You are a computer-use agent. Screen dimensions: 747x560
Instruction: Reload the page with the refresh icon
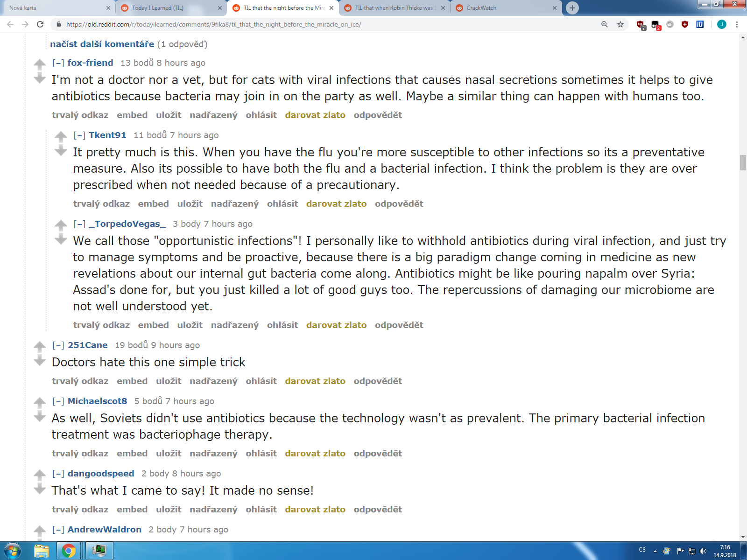coord(40,24)
